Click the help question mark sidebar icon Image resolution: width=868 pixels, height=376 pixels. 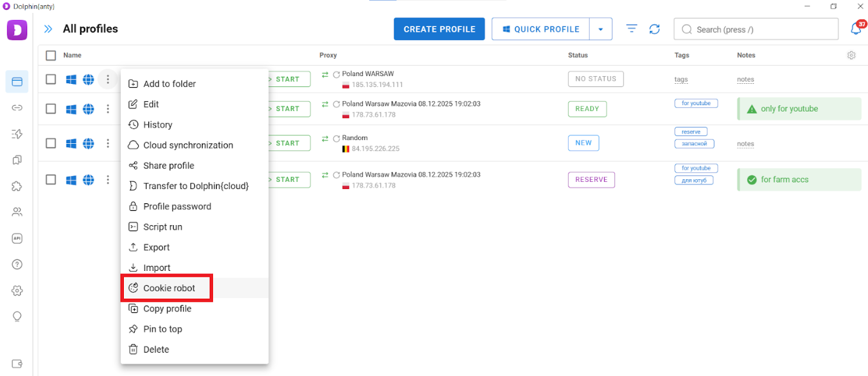click(x=17, y=264)
